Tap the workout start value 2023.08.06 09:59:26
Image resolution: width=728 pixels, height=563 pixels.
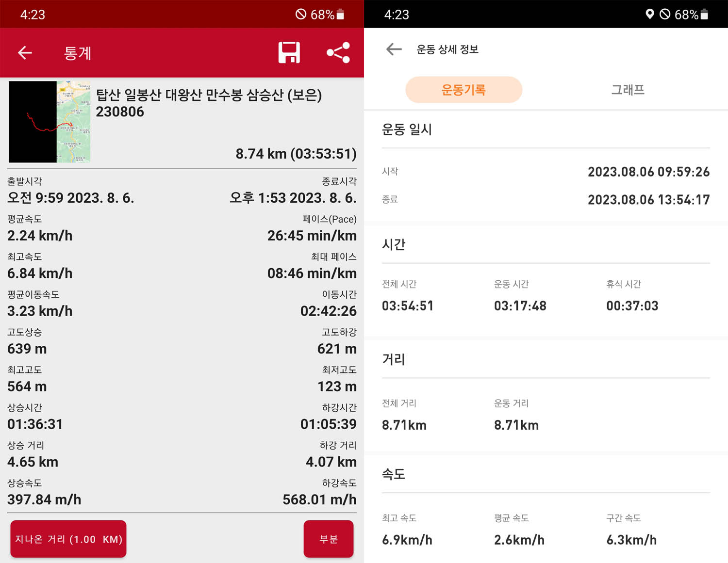(649, 172)
